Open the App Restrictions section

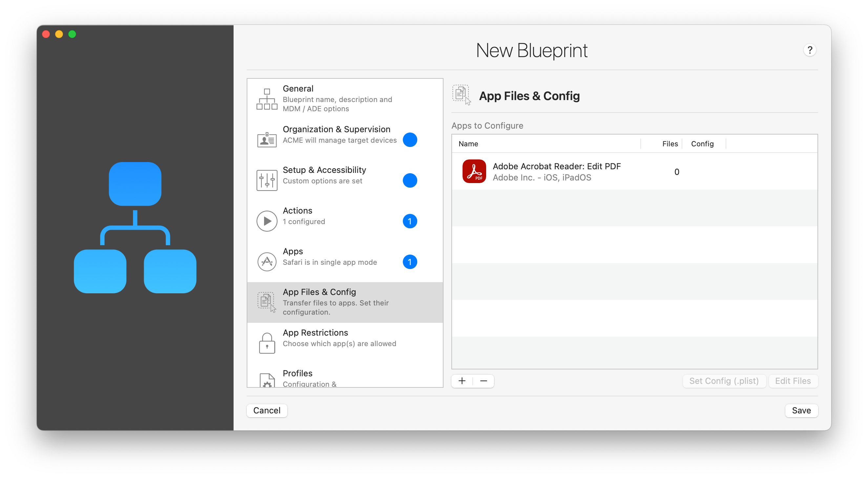[x=345, y=343]
